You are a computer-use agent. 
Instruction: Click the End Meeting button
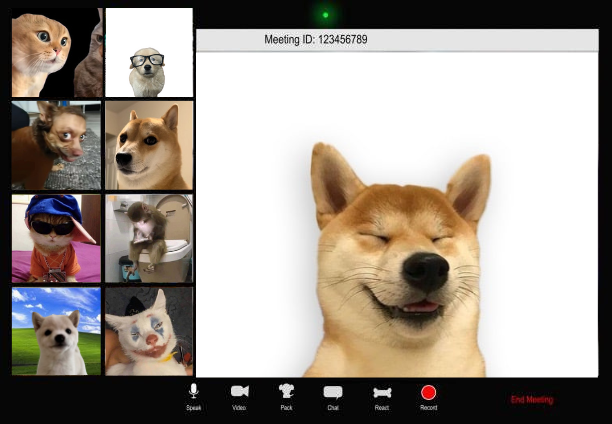531,400
